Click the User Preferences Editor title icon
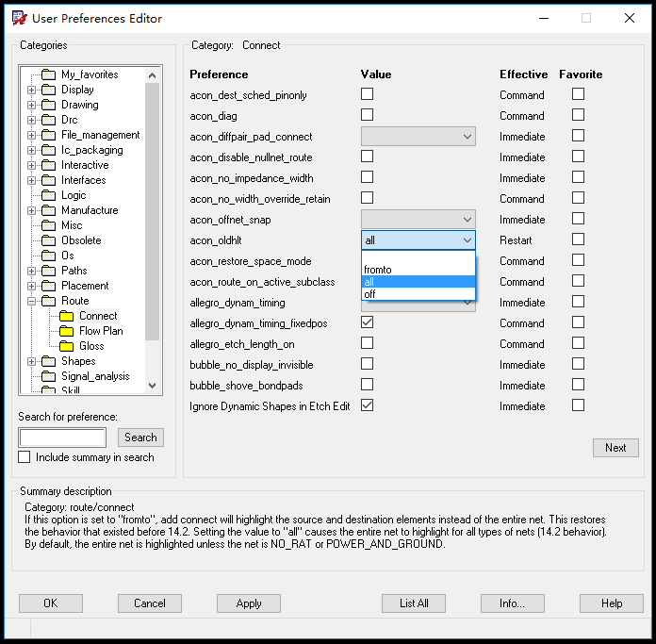This screenshot has width=656, height=644. (x=19, y=19)
